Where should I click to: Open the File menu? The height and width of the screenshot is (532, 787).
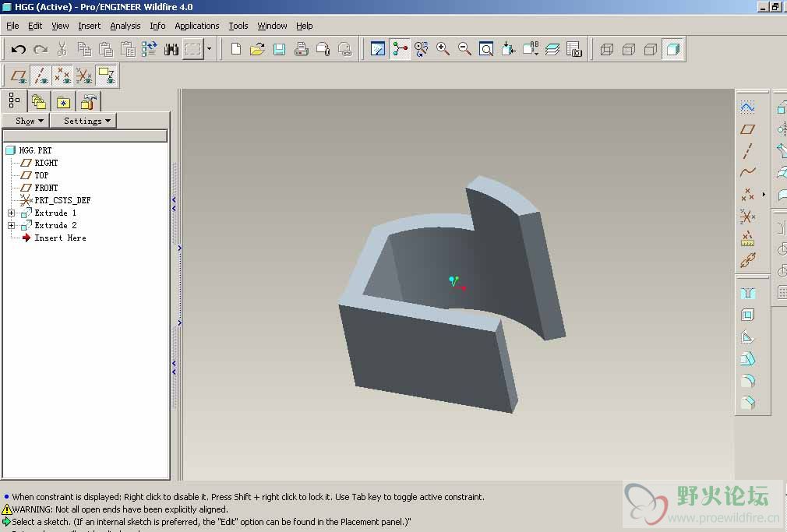point(12,26)
